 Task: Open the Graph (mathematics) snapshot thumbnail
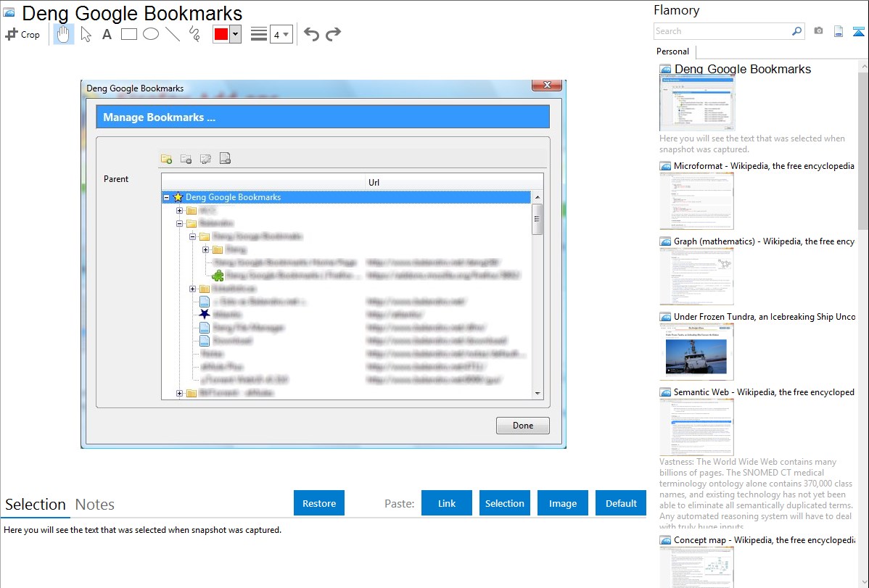pos(696,276)
